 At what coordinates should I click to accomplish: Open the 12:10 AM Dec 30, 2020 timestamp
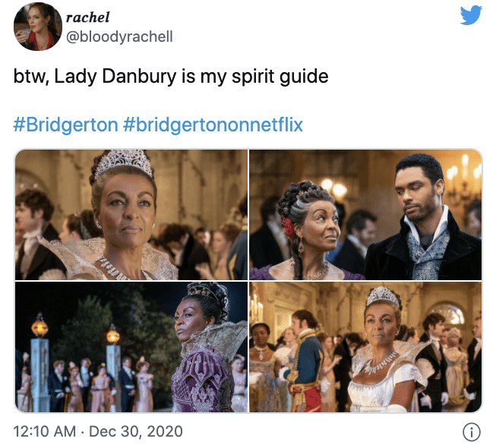coord(98,431)
